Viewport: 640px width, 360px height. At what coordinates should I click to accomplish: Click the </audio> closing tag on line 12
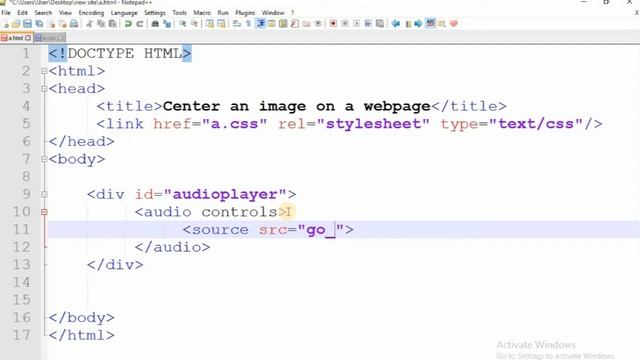point(173,247)
